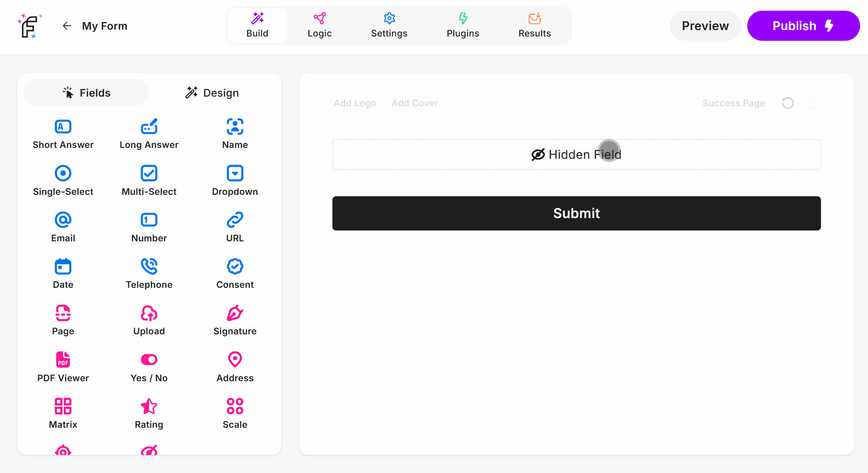
Task: Insert a PDF Viewer element
Action: (x=63, y=368)
